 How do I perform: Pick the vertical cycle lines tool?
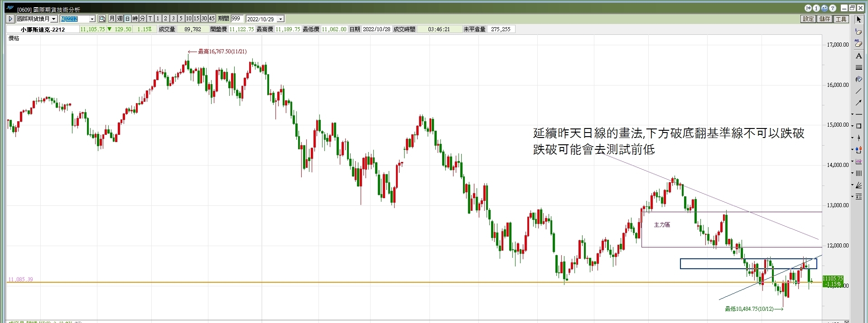(x=859, y=173)
